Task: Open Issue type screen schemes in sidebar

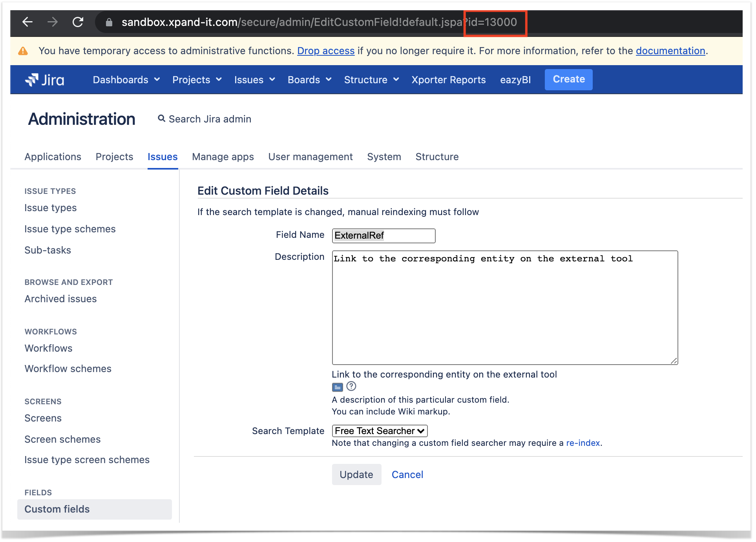Action: pyautogui.click(x=87, y=460)
